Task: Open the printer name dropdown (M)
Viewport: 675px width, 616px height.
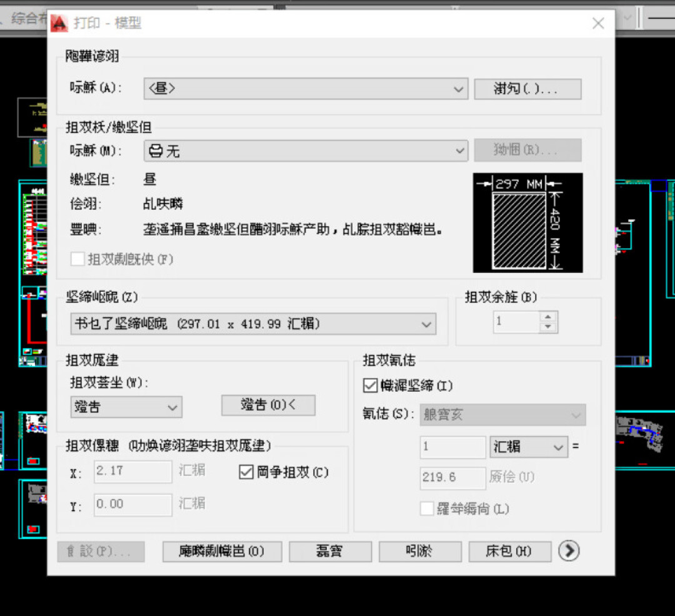Action: pos(306,151)
